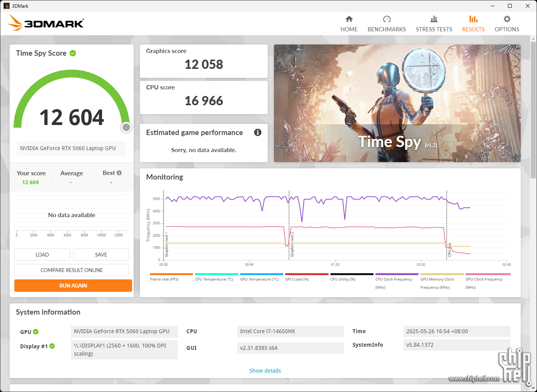Image resolution: width=537 pixels, height=392 pixels.
Task: Click the scrollbar down arrow
Action: 534,388
